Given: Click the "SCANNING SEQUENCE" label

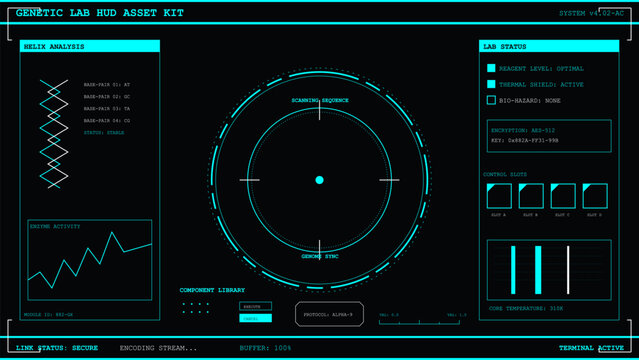Looking at the screenshot, I should (x=320, y=100).
